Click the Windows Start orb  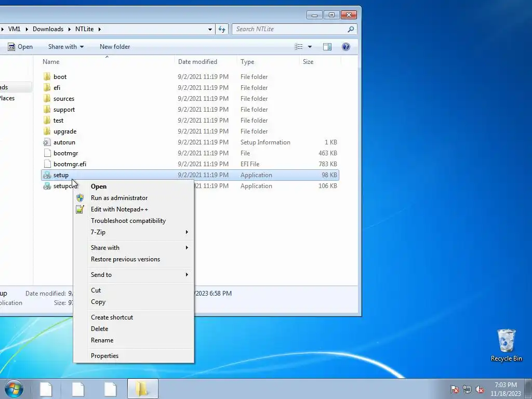click(14, 389)
